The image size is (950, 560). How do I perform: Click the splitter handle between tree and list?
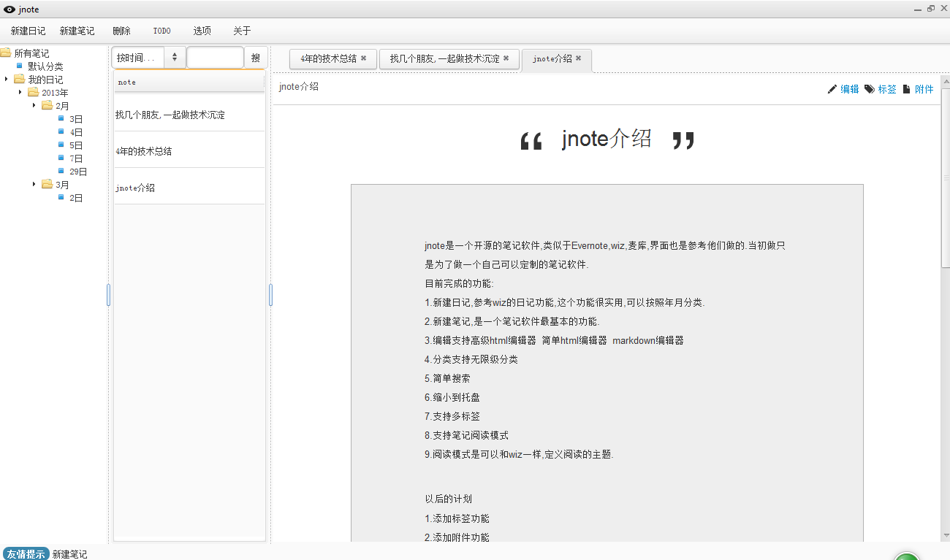click(108, 295)
